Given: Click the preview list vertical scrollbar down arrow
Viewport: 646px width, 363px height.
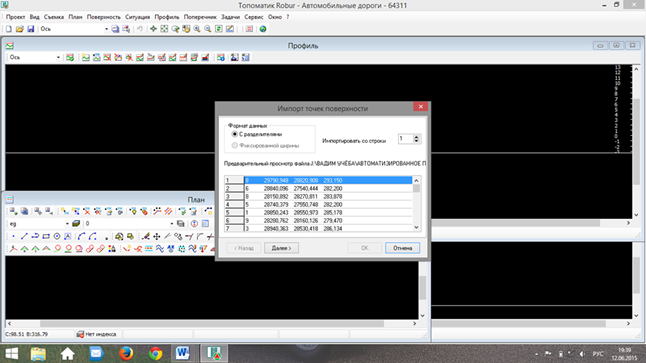Looking at the screenshot, I should pos(417,227).
